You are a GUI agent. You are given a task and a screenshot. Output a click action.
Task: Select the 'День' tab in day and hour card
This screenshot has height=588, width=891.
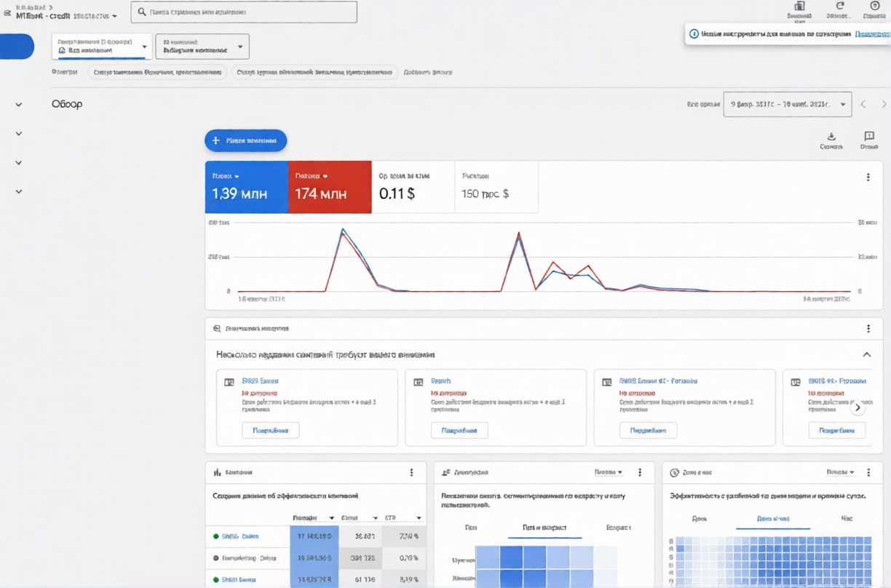point(699,520)
